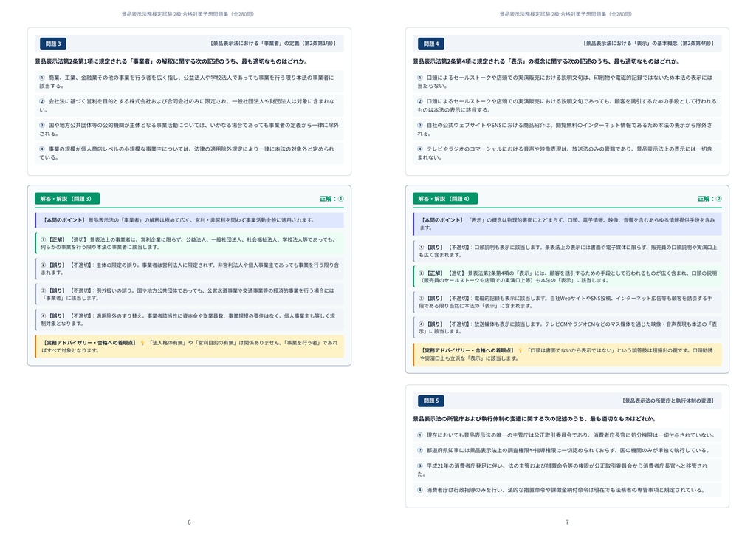
Task: Click page number 6
Action: coord(189,522)
